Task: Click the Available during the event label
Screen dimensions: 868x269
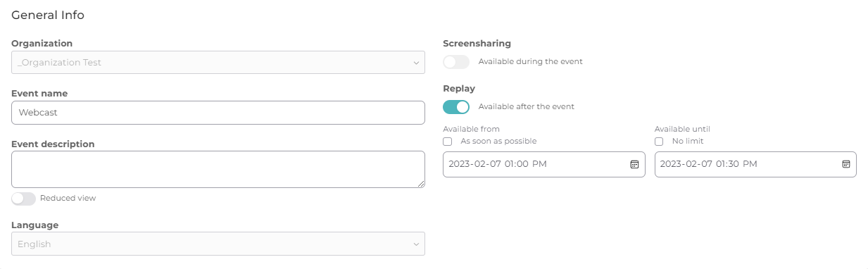Action: point(530,61)
